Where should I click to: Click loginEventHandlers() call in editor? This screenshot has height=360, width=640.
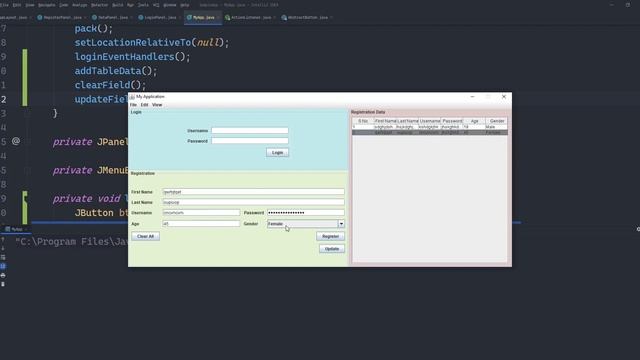tap(132, 57)
